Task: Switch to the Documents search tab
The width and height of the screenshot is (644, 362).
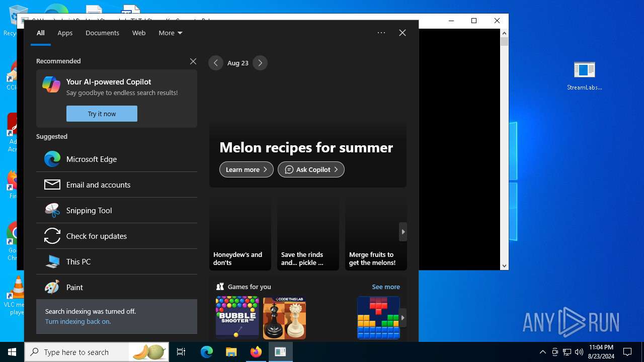Action: [102, 33]
